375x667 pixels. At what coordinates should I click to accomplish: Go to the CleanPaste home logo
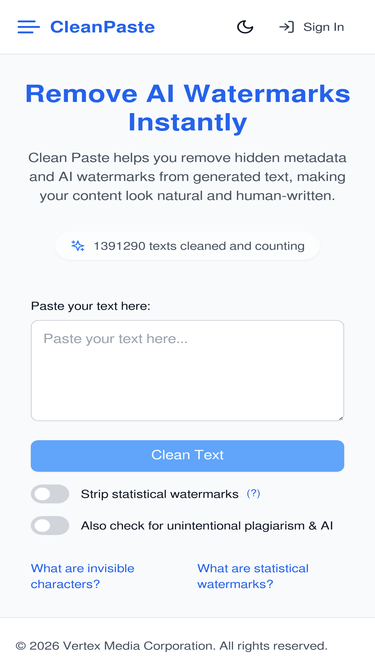point(102,27)
